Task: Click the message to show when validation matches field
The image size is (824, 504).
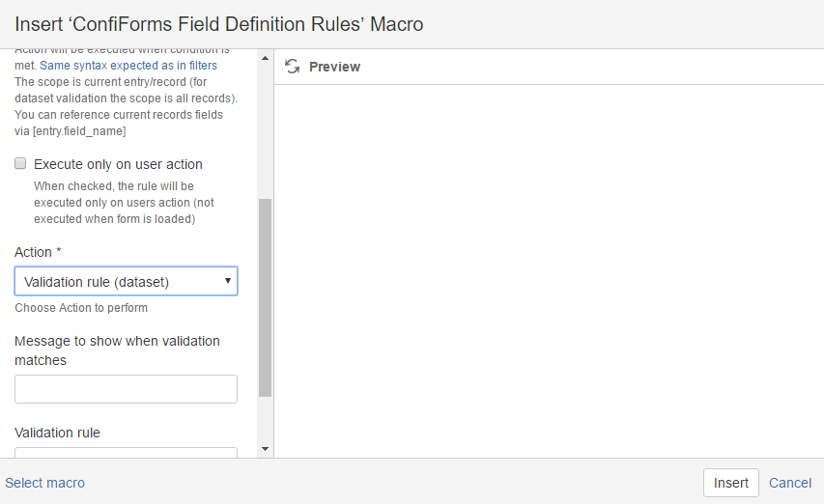Action: (x=127, y=389)
